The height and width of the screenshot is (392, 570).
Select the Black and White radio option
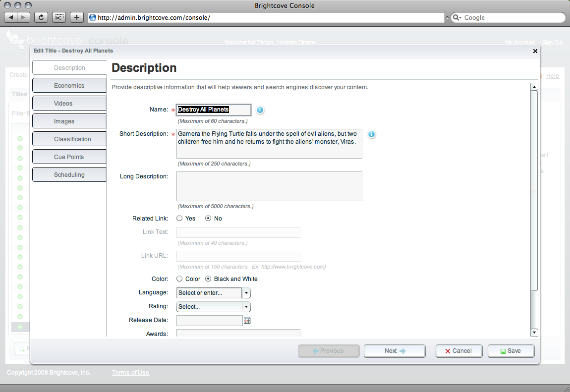point(208,279)
